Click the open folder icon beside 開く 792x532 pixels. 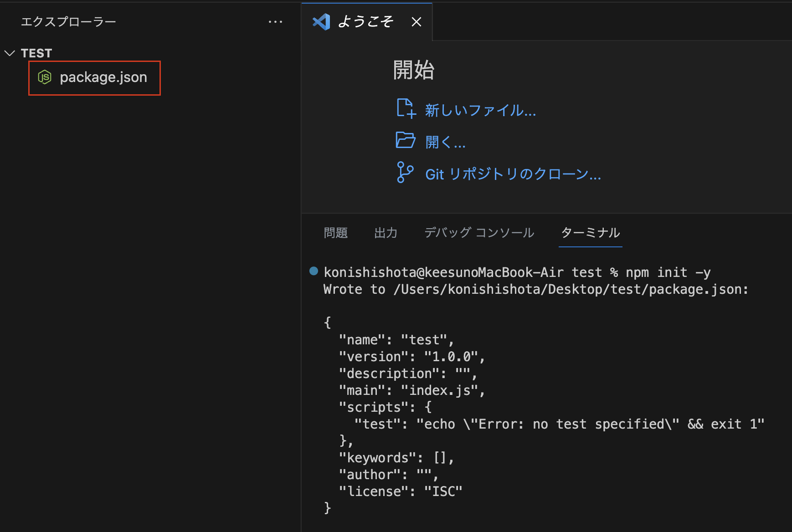405,141
